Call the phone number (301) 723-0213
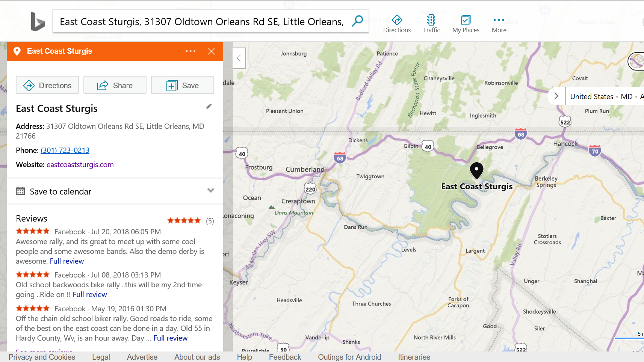Image resolution: width=644 pixels, height=362 pixels. (x=65, y=150)
